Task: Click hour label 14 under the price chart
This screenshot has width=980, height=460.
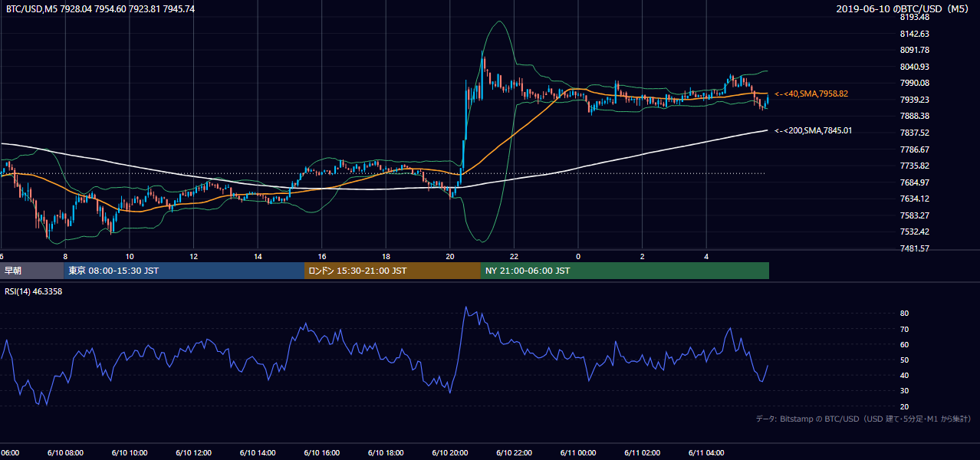Action: 258,256
